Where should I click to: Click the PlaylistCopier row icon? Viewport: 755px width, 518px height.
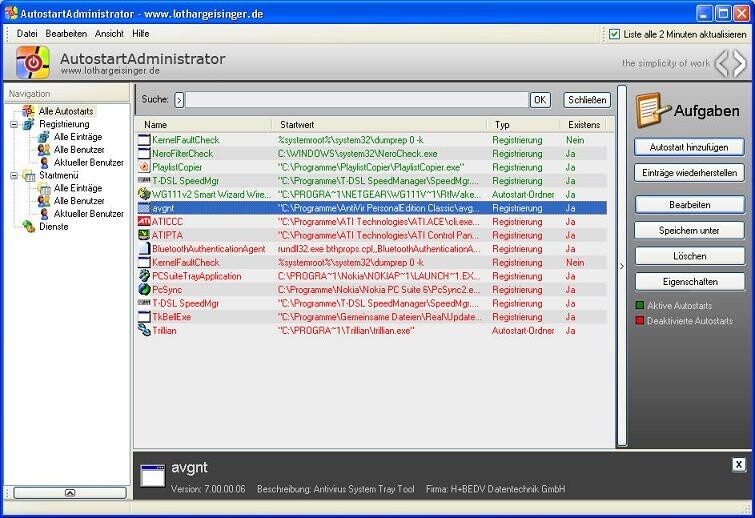tap(144, 167)
